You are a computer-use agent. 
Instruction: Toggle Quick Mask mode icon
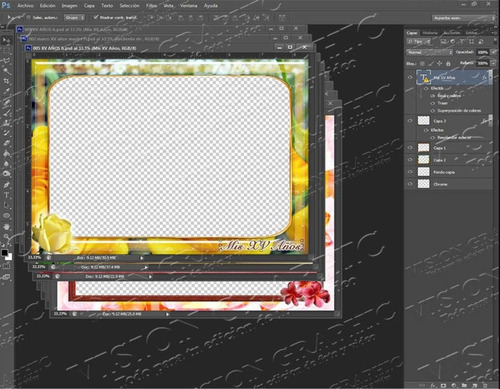tap(6, 266)
